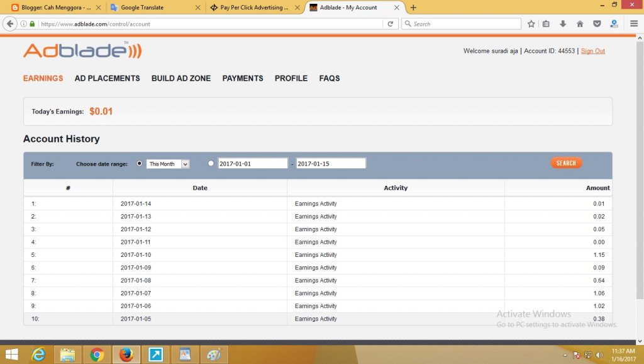This screenshot has width=644, height=364.
Task: Open File Explorer from taskbar
Action: click(x=67, y=355)
